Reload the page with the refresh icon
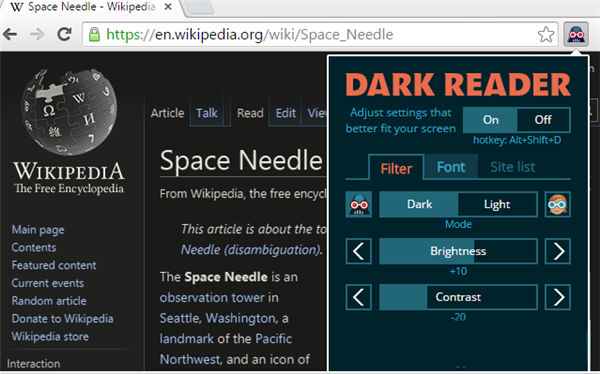Screen dimensions: 600x374 (64, 34)
